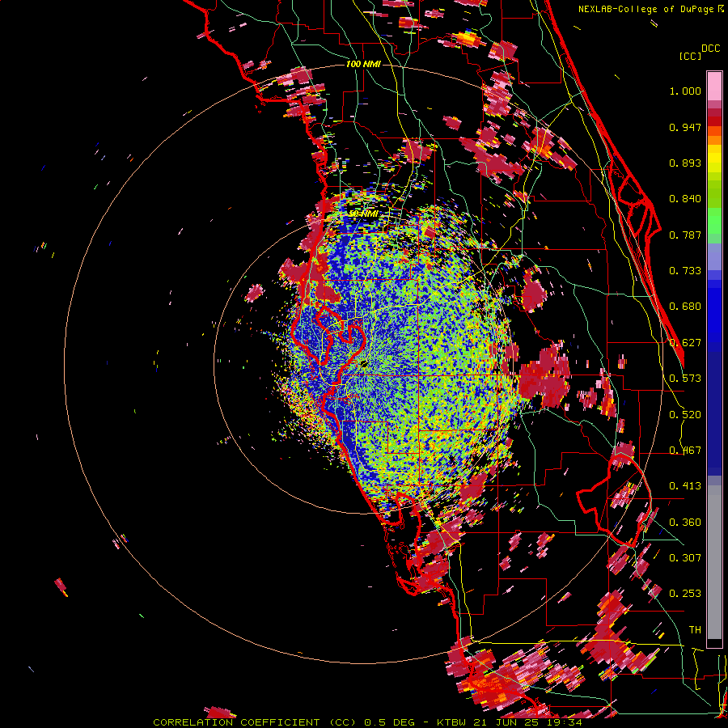
Task: Click the [CC] unit label
Action: pos(690,56)
